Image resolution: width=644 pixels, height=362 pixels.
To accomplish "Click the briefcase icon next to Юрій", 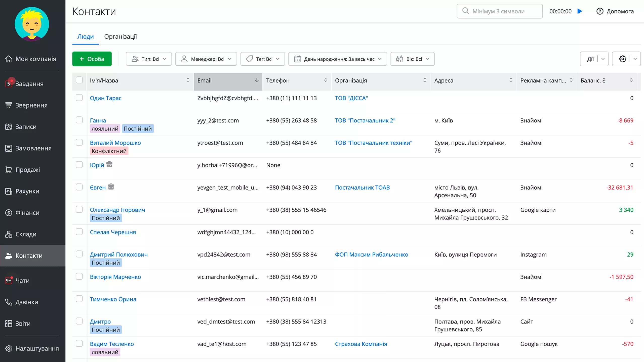I will pos(109,164).
